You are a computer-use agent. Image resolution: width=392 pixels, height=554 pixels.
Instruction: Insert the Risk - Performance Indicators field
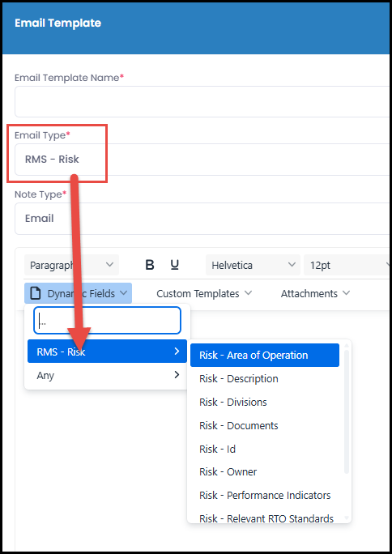tap(265, 496)
